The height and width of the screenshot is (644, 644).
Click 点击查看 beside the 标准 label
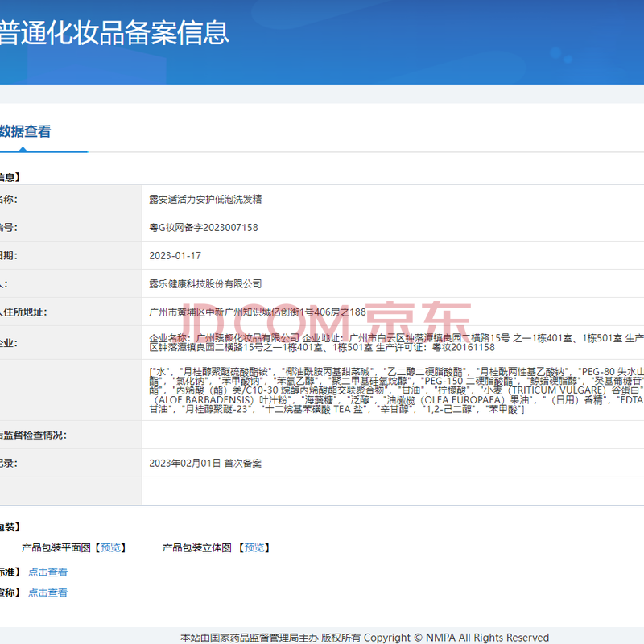click(x=47, y=572)
